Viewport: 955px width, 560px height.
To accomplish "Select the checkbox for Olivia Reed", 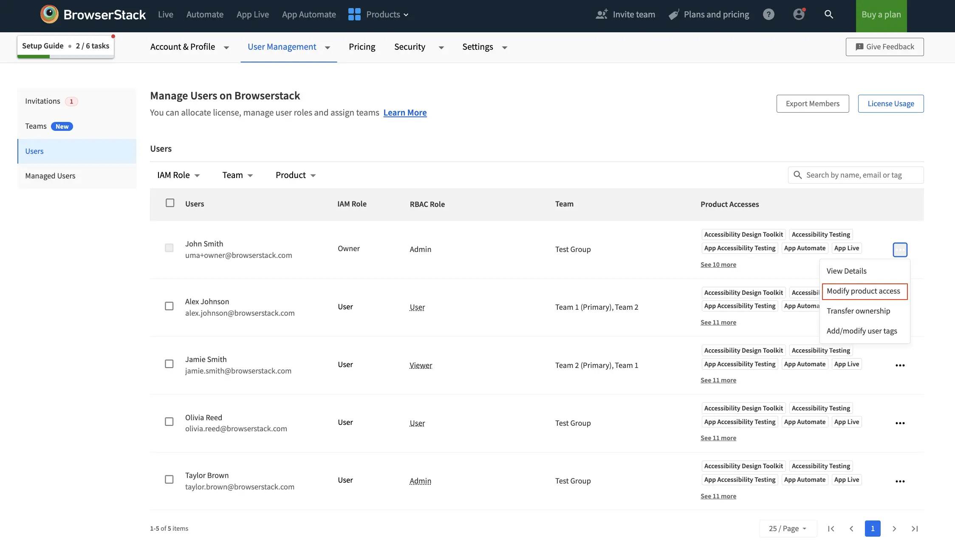I will pos(169,421).
